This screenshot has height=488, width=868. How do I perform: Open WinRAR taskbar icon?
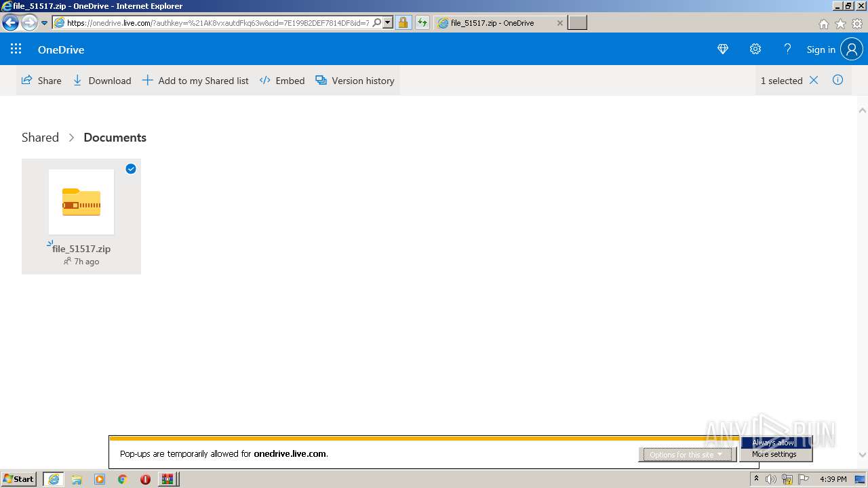[x=167, y=479]
